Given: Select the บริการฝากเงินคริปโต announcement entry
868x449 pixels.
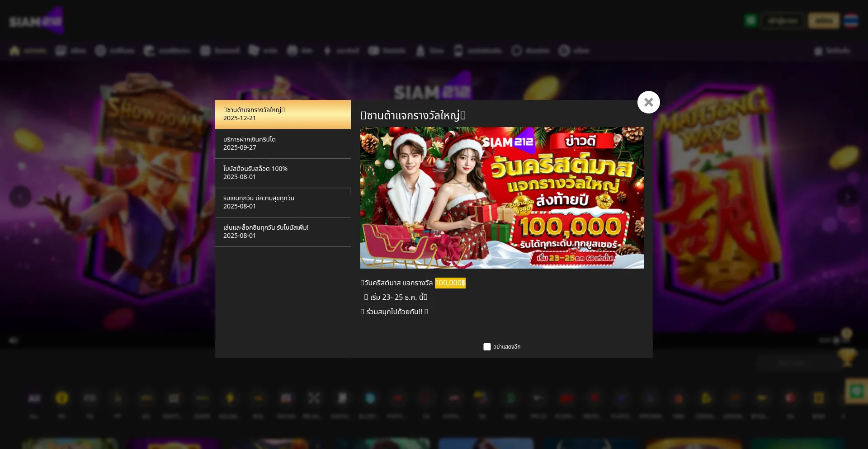Looking at the screenshot, I should [283, 143].
